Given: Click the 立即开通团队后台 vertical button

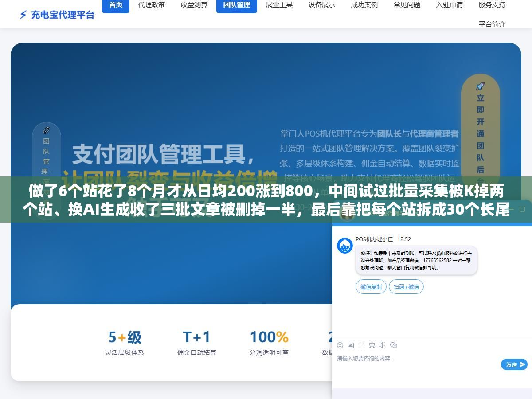Looking at the screenshot, I should (480, 133).
